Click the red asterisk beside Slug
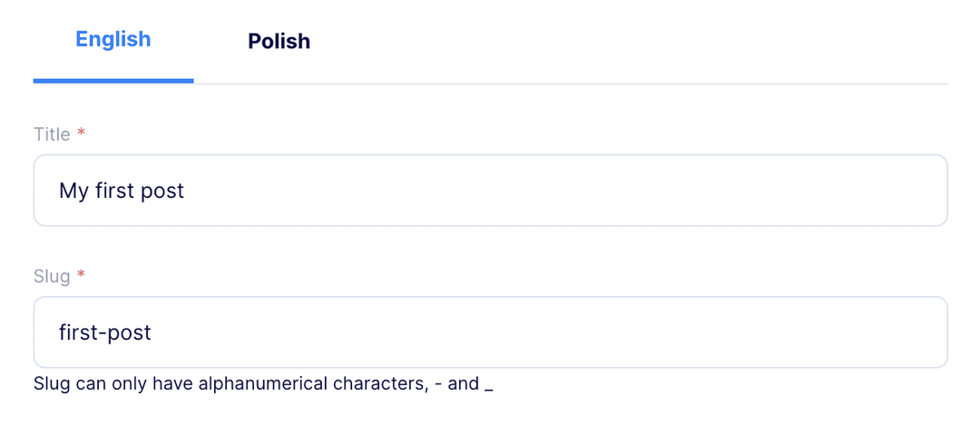The height and width of the screenshot is (426, 980). coord(81,274)
